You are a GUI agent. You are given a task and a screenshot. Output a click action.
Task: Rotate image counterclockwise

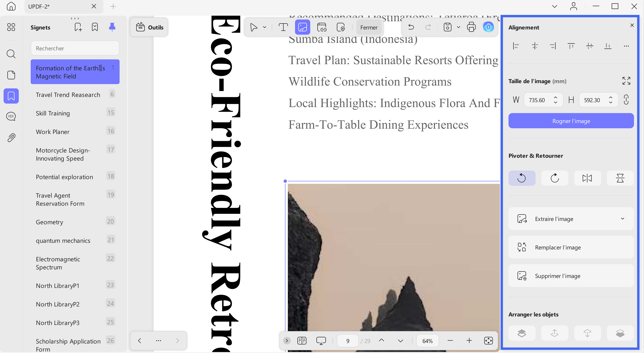coord(522,178)
